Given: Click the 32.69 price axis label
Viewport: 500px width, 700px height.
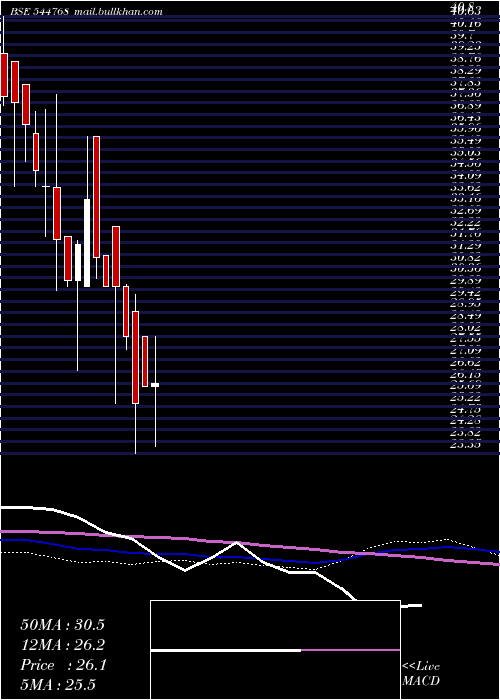Looking at the screenshot, I should point(468,211).
